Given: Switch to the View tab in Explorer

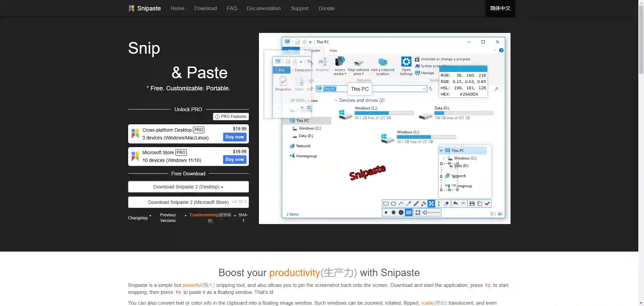Looking at the screenshot, I should pyautogui.click(x=333, y=51).
